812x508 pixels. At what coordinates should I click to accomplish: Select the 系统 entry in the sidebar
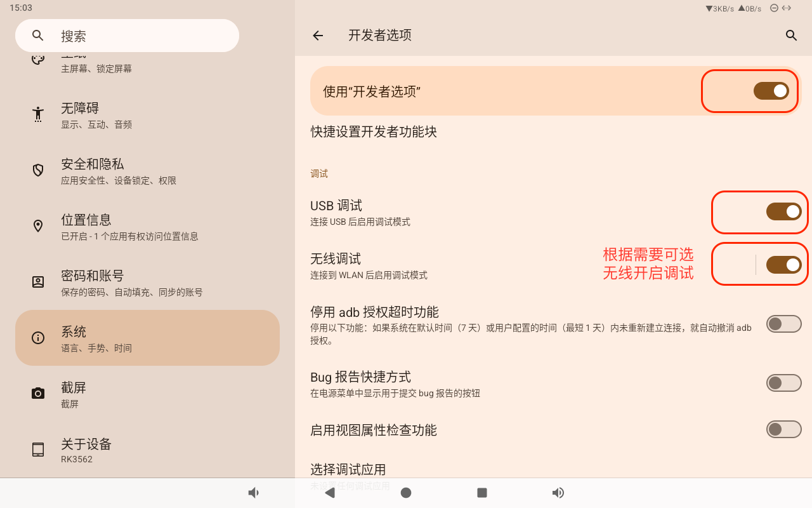pyautogui.click(x=147, y=337)
